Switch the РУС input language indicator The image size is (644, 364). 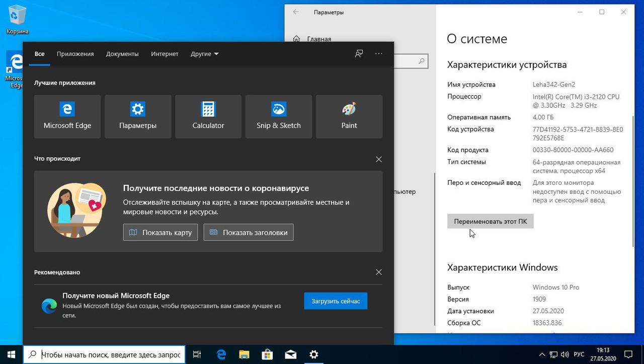click(x=579, y=354)
